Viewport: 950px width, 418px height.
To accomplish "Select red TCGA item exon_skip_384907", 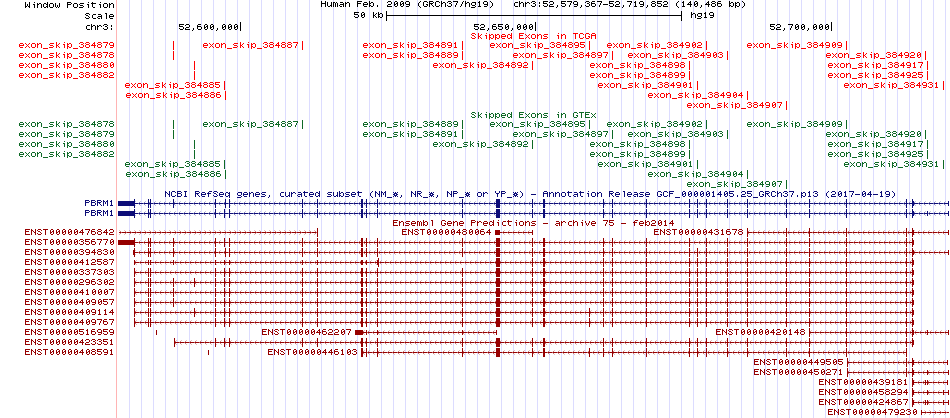I will (734, 105).
